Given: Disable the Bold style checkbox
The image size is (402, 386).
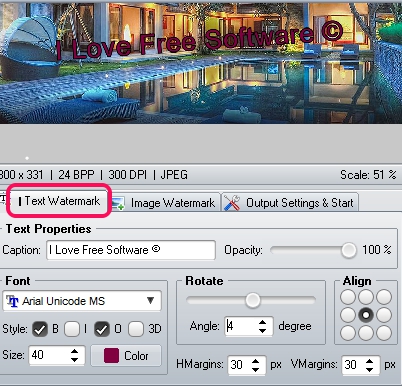Looking at the screenshot, I should click(x=40, y=329).
